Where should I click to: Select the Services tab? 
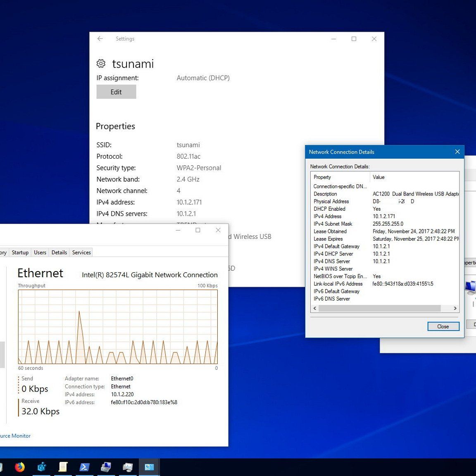pos(81,252)
